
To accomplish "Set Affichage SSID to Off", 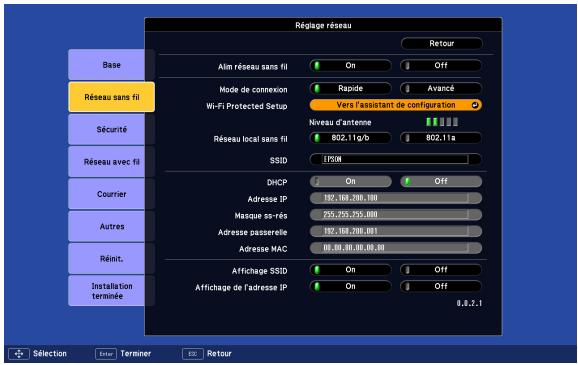I will [441, 270].
